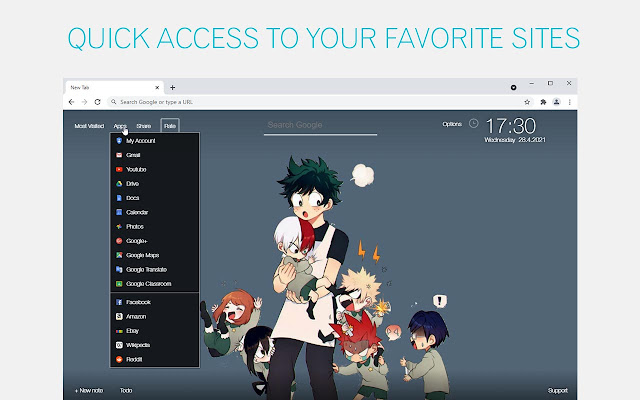Image resolution: width=640 pixels, height=400 pixels.
Task: Click the Wikipedia icon in the list
Action: [119, 345]
